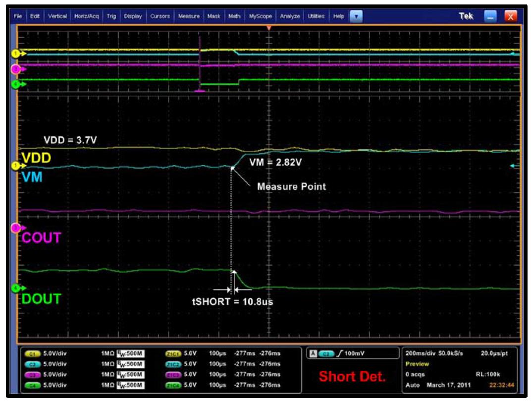Select the cyan C2 channel badge
The image size is (532, 401).
pos(33,364)
